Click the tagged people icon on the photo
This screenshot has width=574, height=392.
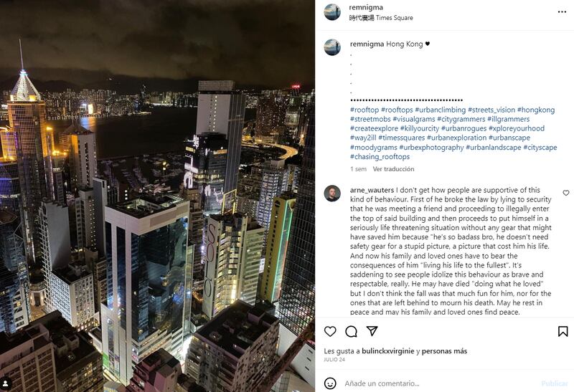(6, 383)
